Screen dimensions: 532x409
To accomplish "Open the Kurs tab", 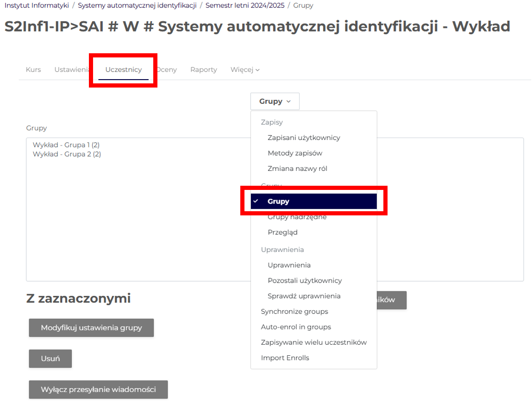I will tap(33, 69).
